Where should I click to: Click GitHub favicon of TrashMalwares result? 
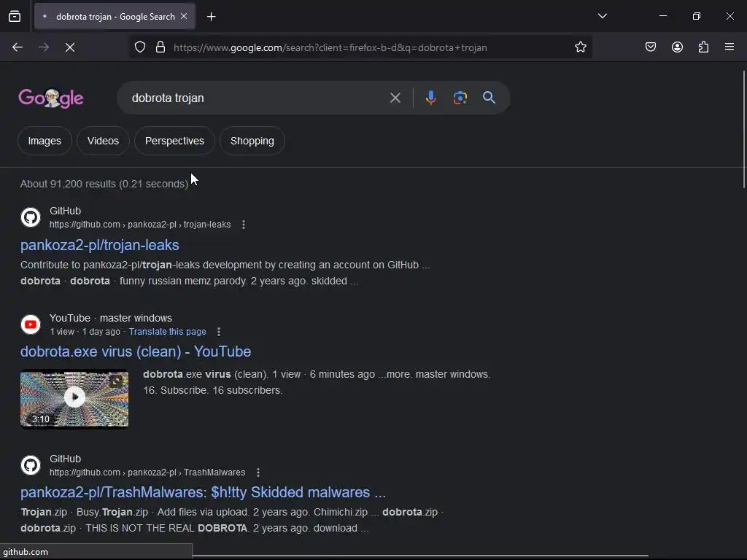pyautogui.click(x=31, y=465)
